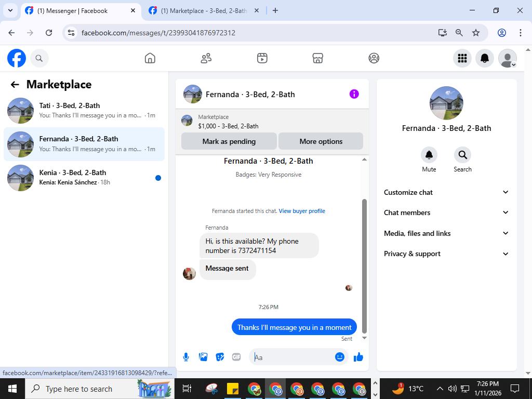Open the Chrome profile icon
The height and width of the screenshot is (399, 532).
502,33
